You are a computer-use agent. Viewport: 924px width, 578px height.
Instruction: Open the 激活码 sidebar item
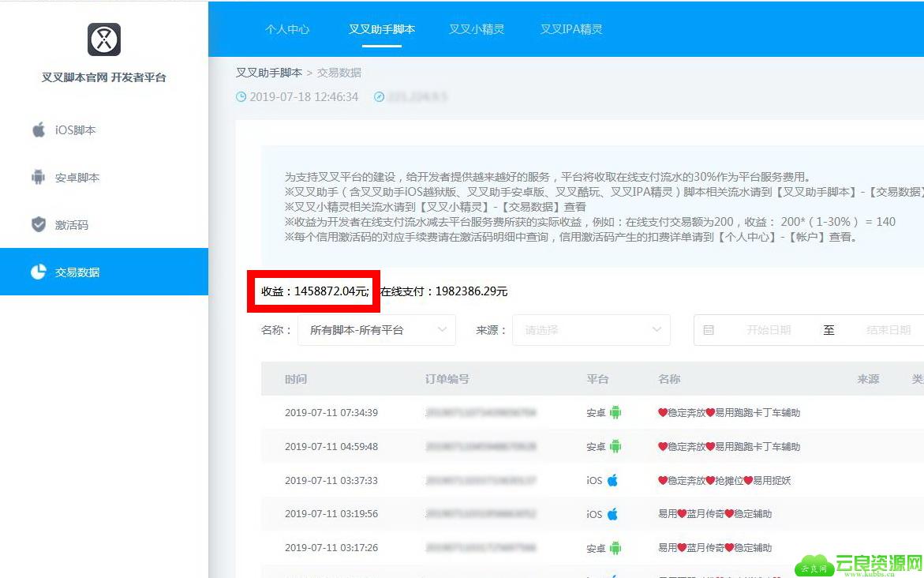(103, 224)
